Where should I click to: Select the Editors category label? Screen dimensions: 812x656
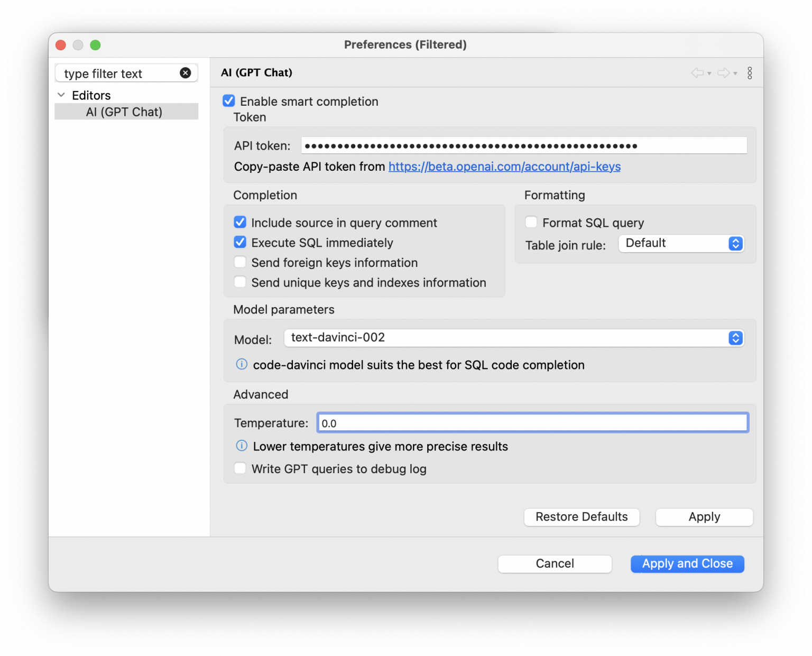point(91,95)
